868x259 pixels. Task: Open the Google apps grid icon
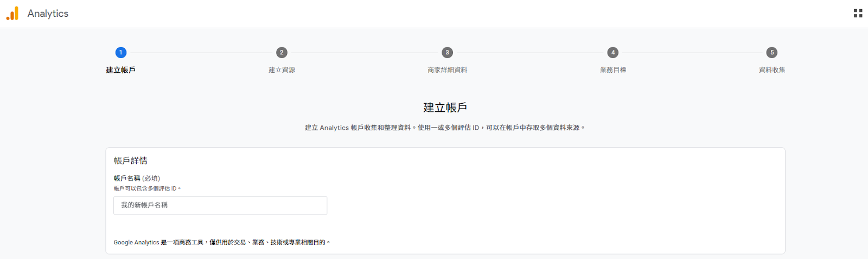858,14
